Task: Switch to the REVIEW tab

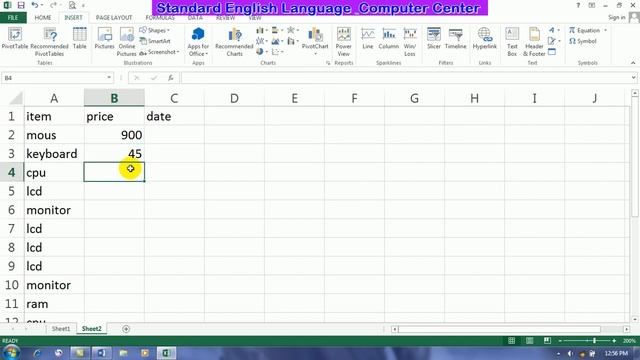Action: 225,18
